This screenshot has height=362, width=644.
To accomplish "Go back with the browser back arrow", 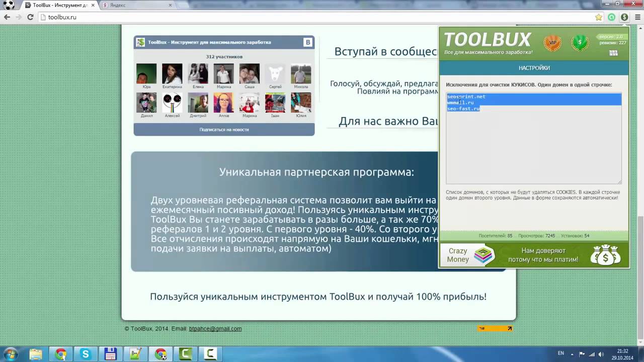I will click(7, 17).
